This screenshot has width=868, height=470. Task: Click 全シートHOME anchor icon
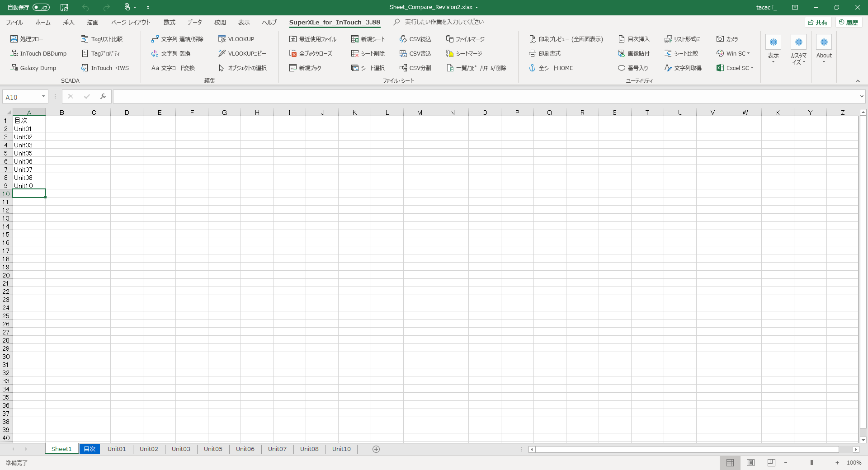coord(533,68)
